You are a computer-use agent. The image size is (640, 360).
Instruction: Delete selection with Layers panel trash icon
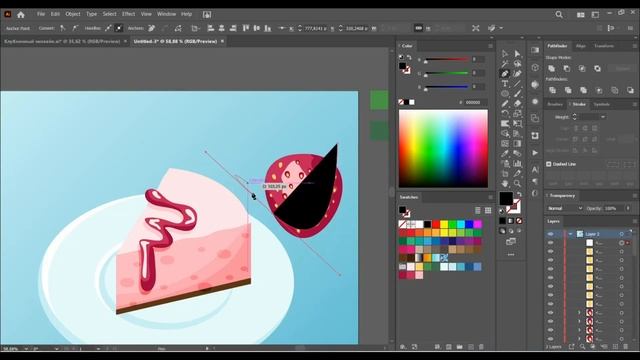click(626, 347)
